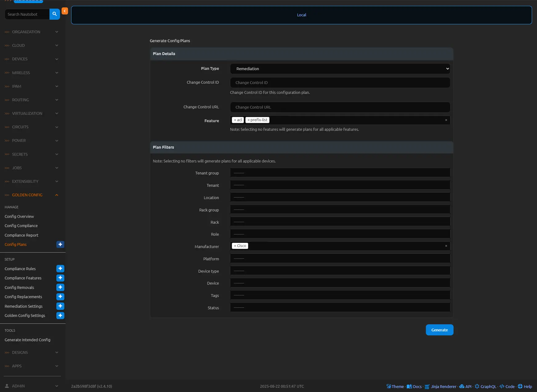The width and height of the screenshot is (537, 392).
Task: Open the Jinja Renderer footer link
Action: point(443,386)
